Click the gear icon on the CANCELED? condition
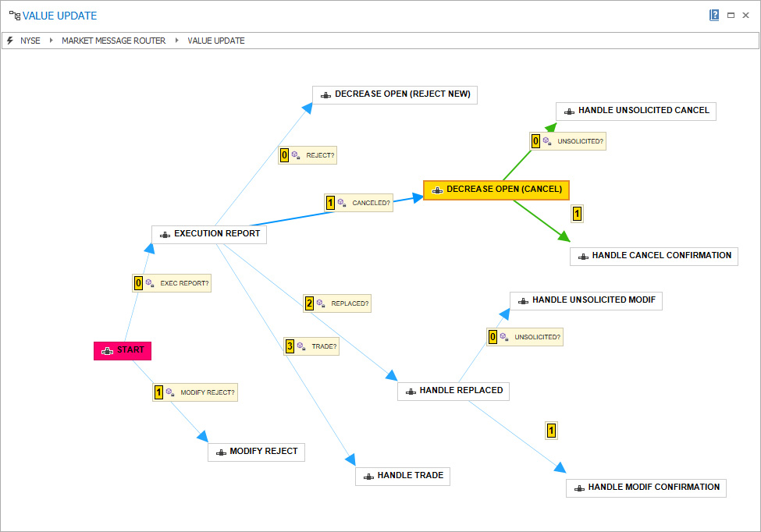This screenshot has height=532, width=761. [x=342, y=202]
